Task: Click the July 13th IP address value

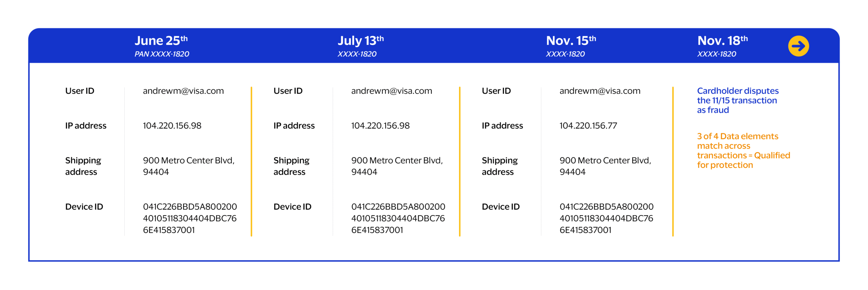Action: (380, 126)
